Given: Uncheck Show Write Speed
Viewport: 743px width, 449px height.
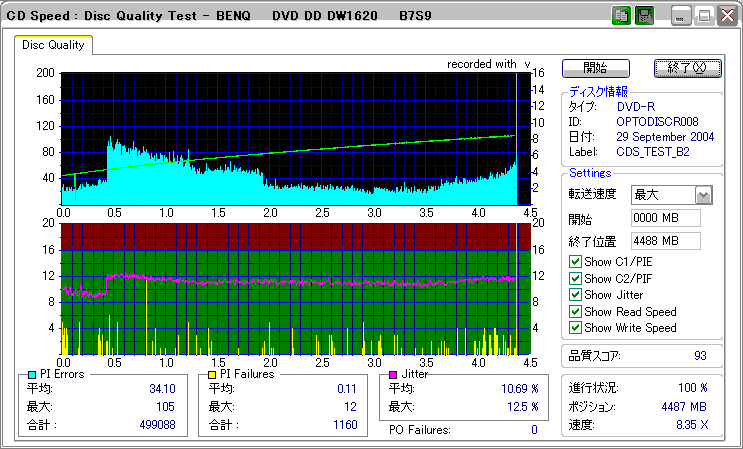Looking at the screenshot, I should point(575,327).
